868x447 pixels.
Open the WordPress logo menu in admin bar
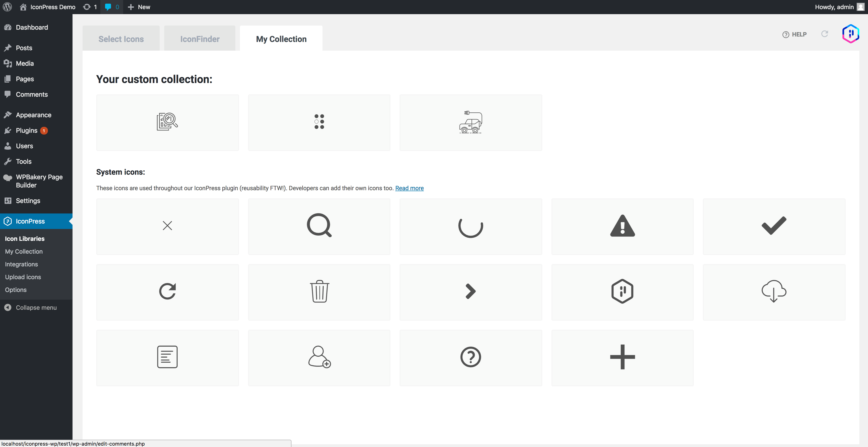pyautogui.click(x=7, y=7)
